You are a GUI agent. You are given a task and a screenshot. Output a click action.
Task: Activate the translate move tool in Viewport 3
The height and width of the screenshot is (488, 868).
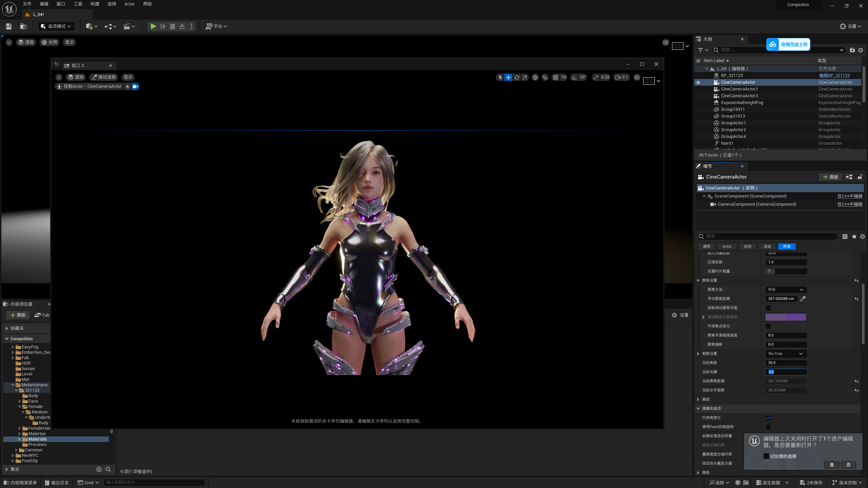pyautogui.click(x=508, y=77)
